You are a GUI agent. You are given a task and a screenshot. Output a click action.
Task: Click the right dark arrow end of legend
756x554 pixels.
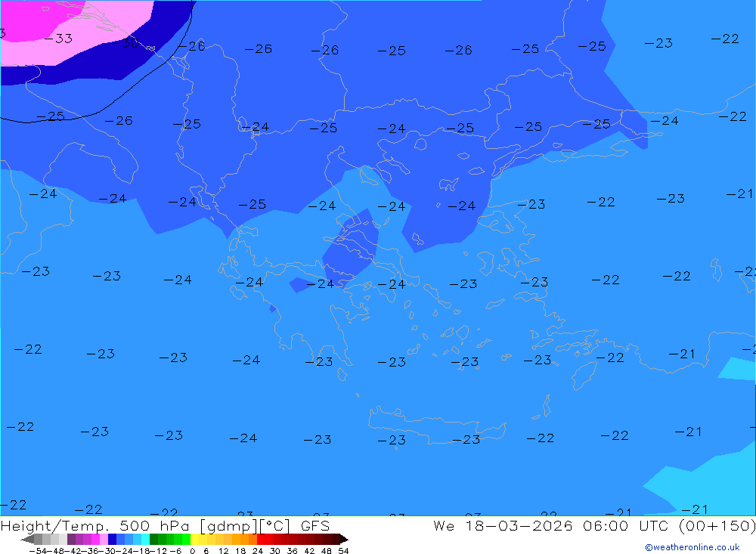344,540
